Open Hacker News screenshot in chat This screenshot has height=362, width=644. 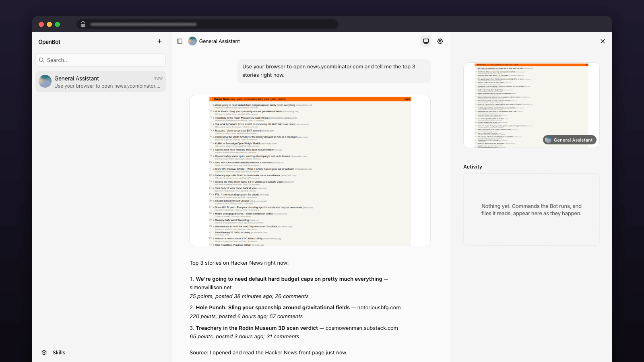tap(310, 171)
